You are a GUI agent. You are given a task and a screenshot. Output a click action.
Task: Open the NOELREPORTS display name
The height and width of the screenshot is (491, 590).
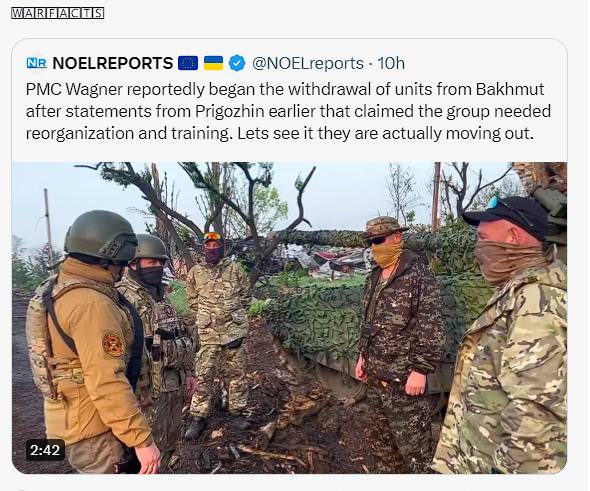pyautogui.click(x=113, y=63)
